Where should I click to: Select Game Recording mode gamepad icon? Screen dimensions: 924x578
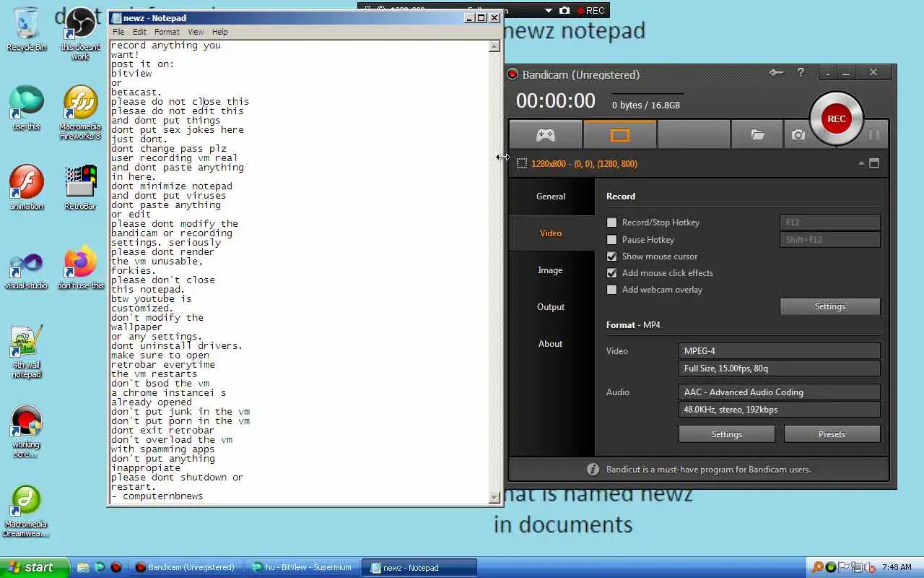tap(545, 134)
